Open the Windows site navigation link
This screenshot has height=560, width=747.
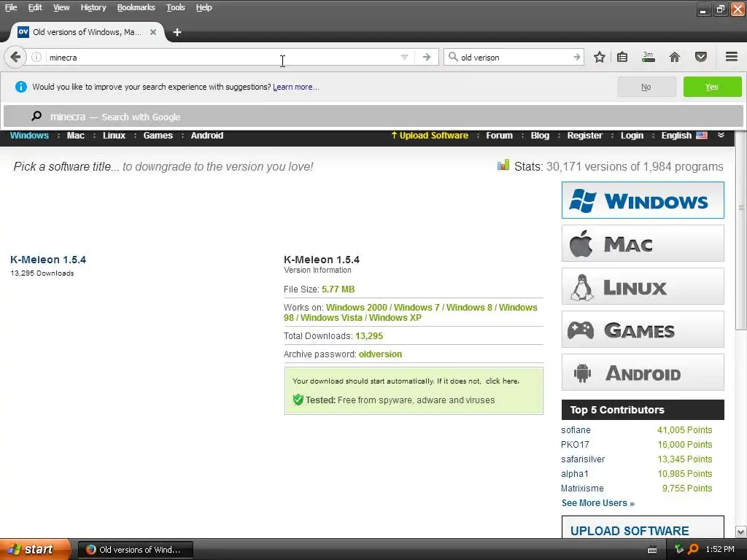click(x=29, y=135)
